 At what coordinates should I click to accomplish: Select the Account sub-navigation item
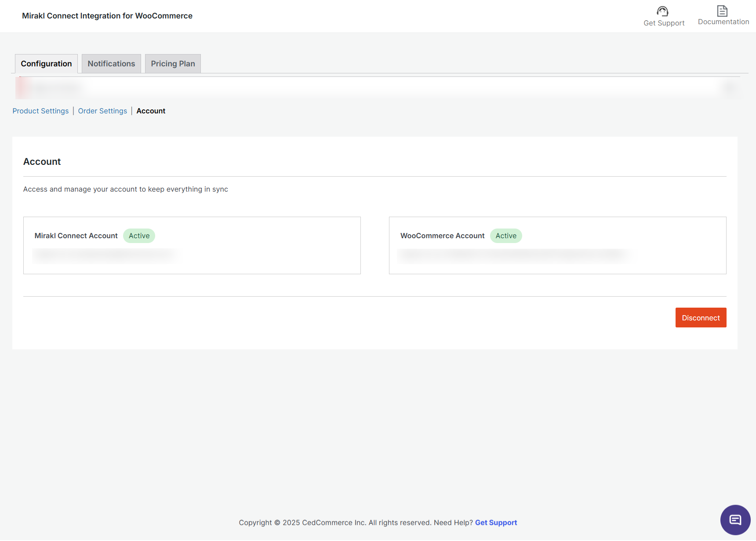coord(151,111)
